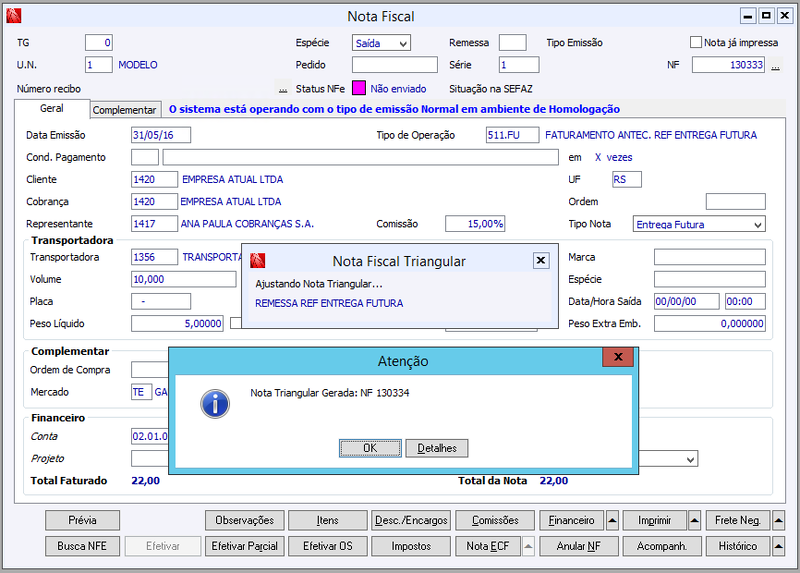Expand the arrow next to Imprimir button
Viewport: 800px width, 573px height.
(694, 520)
